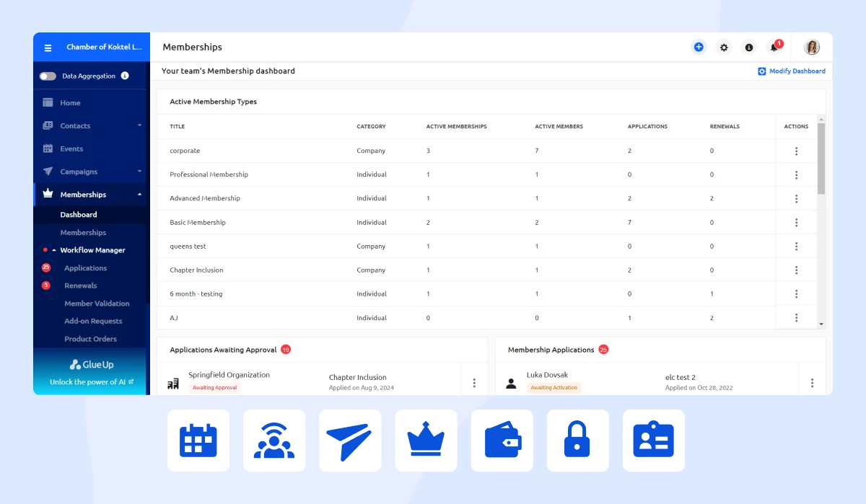Click the sidebar hamburger menu icon
This screenshot has width=866, height=504.
[48, 48]
